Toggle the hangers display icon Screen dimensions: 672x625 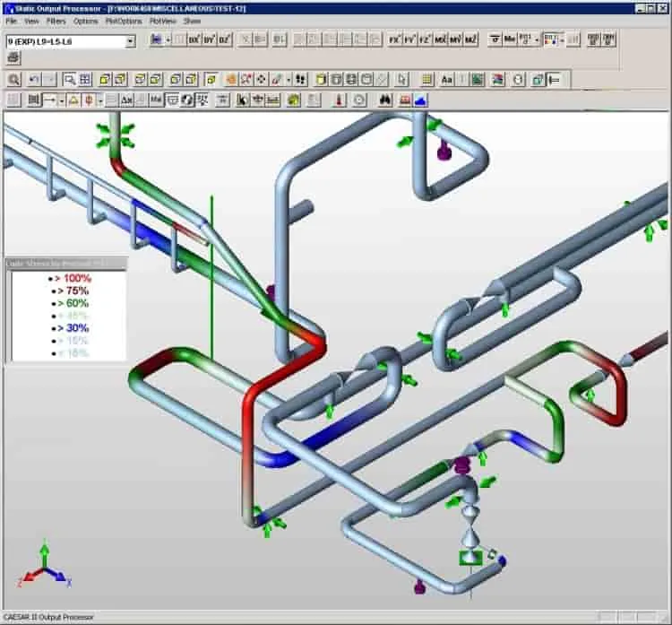(89, 100)
